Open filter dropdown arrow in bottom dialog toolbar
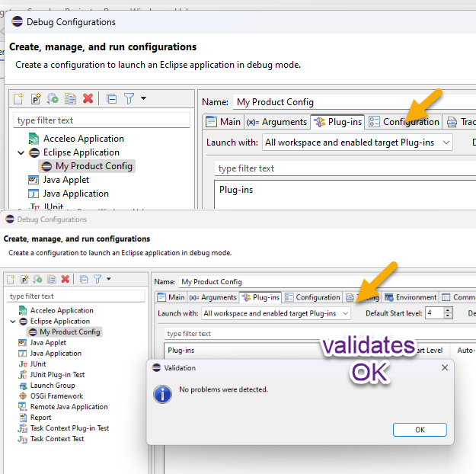The width and height of the screenshot is (476, 474). click(109, 279)
